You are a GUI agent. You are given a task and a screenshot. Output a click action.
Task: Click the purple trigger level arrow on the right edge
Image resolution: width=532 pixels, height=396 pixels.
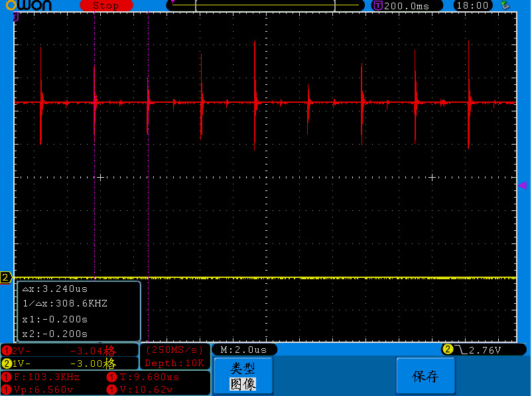click(522, 185)
